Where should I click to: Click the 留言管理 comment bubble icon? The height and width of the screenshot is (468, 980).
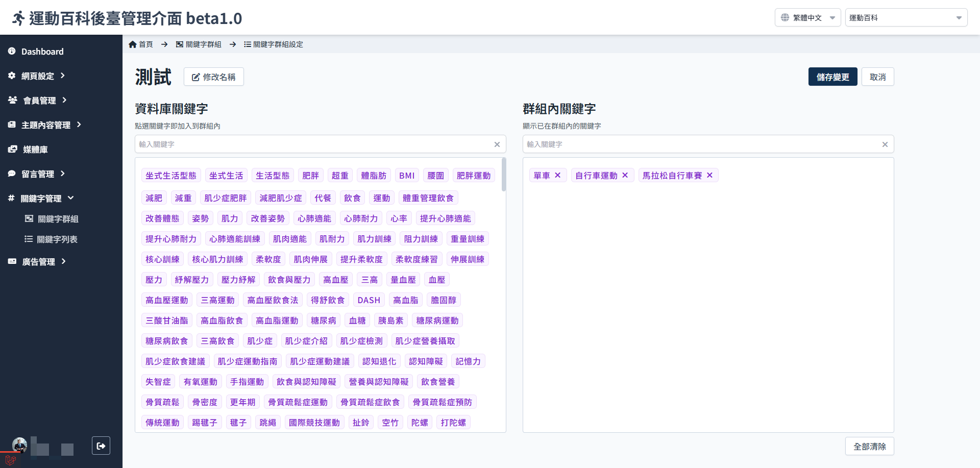12,174
